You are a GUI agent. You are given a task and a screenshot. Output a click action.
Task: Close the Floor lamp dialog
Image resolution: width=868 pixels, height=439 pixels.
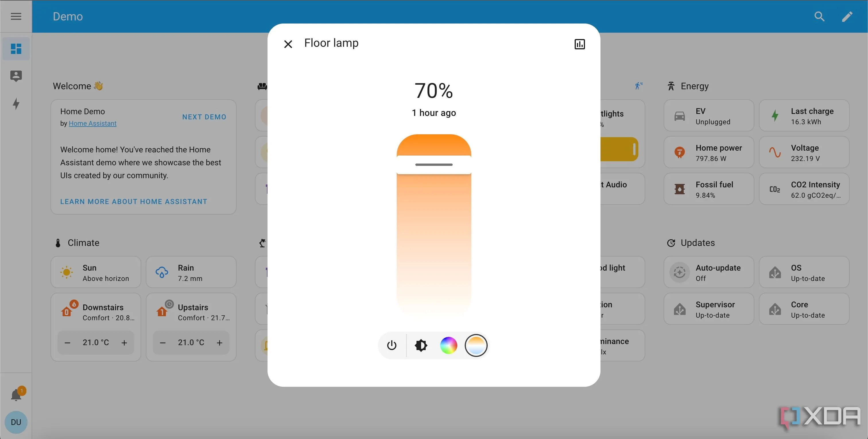click(288, 44)
